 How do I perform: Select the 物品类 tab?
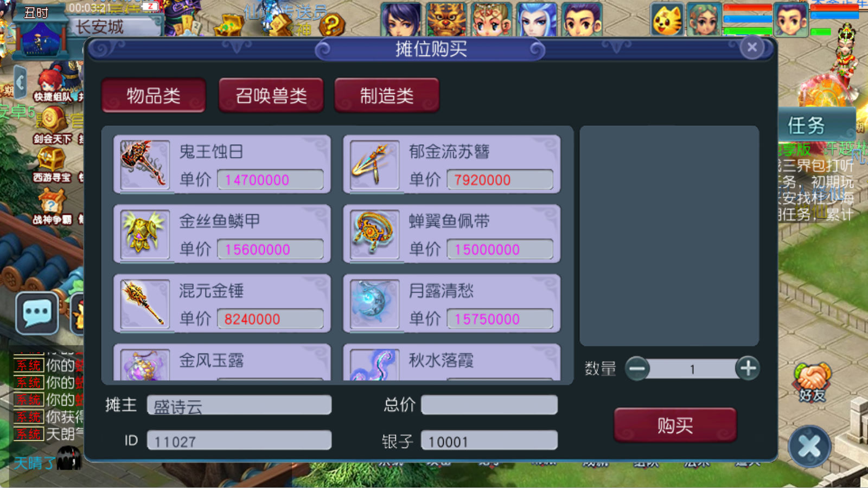coord(154,95)
